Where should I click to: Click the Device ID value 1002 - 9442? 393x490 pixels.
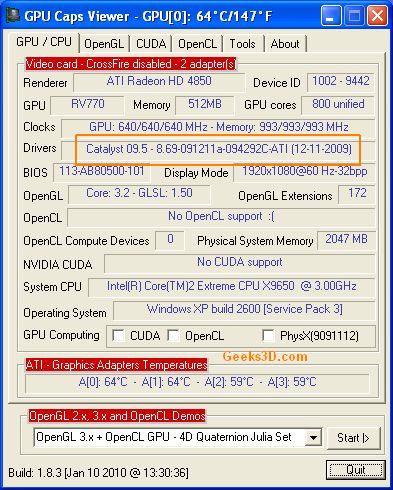341,82
